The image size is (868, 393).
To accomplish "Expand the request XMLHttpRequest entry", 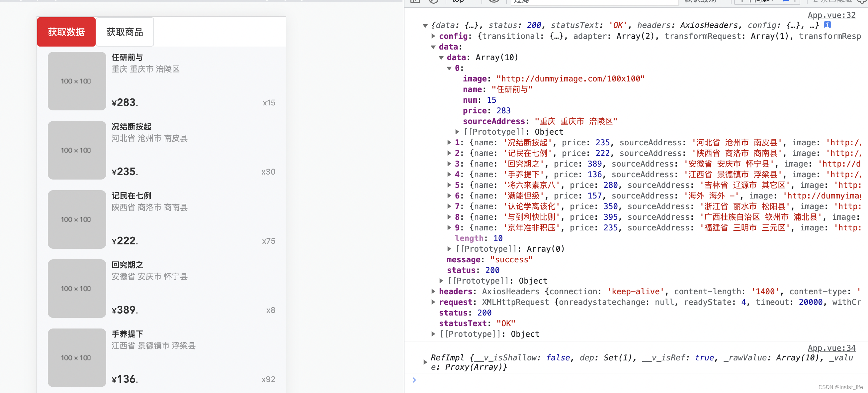I will [x=433, y=302].
